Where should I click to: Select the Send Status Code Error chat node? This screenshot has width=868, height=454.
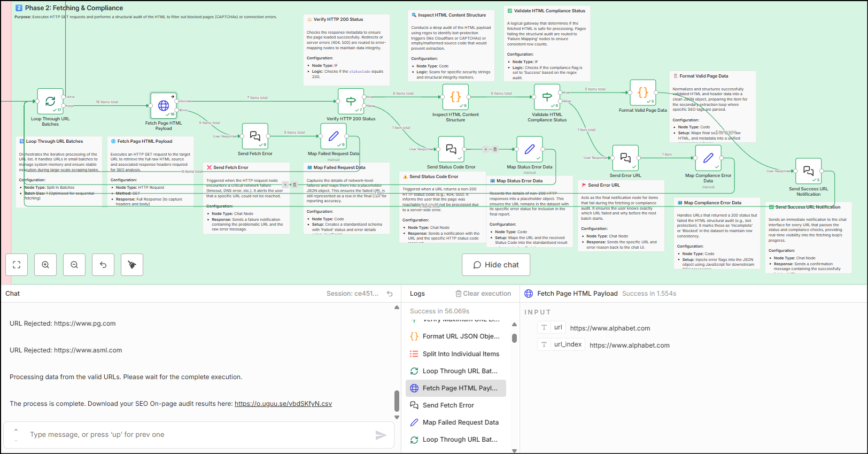click(451, 149)
